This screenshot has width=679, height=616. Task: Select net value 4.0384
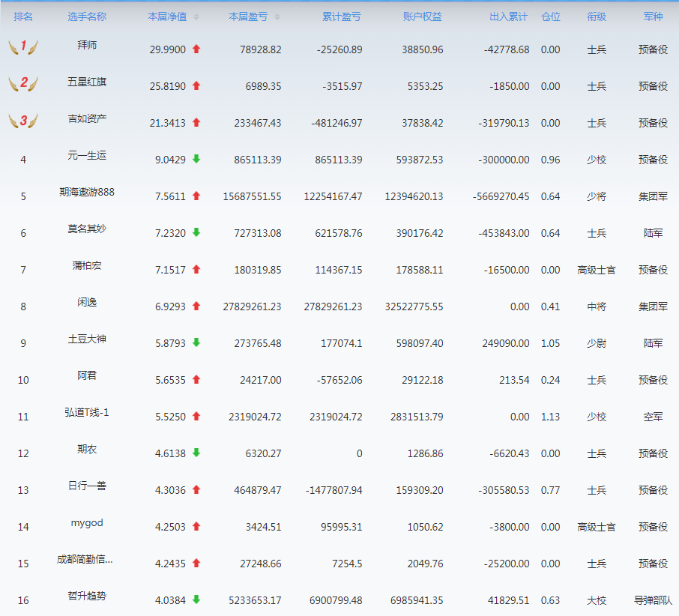point(170,601)
